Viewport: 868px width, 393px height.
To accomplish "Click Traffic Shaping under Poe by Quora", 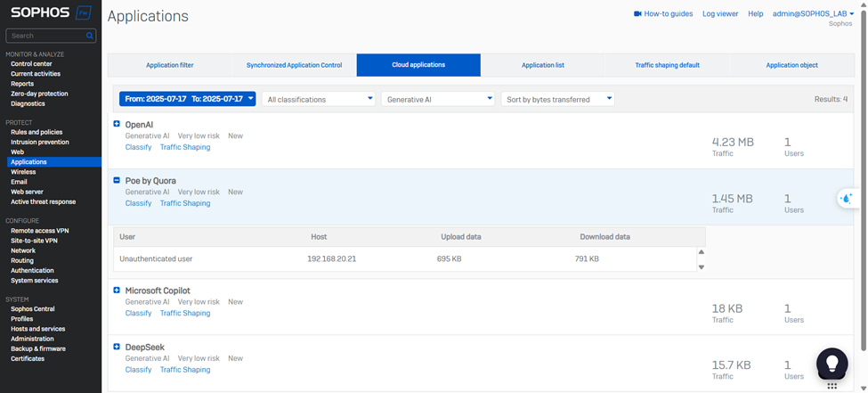I will pos(185,203).
